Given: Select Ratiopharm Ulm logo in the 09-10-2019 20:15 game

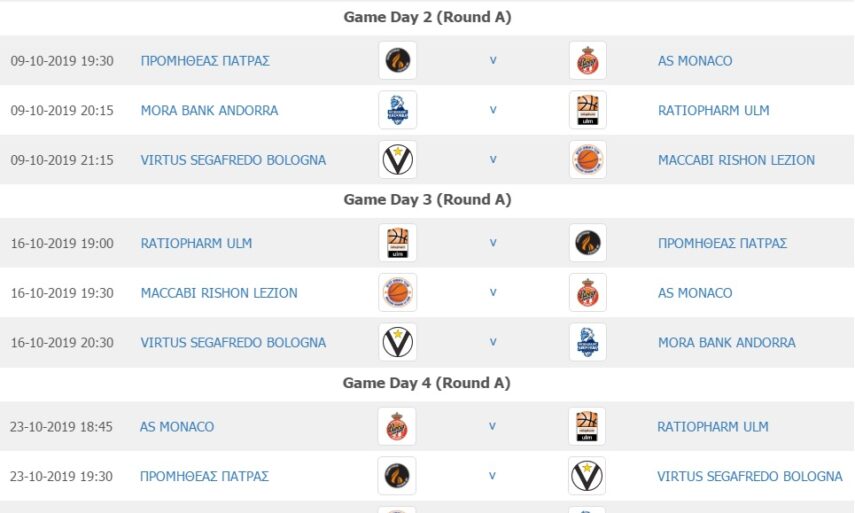Looking at the screenshot, I should (x=588, y=110).
